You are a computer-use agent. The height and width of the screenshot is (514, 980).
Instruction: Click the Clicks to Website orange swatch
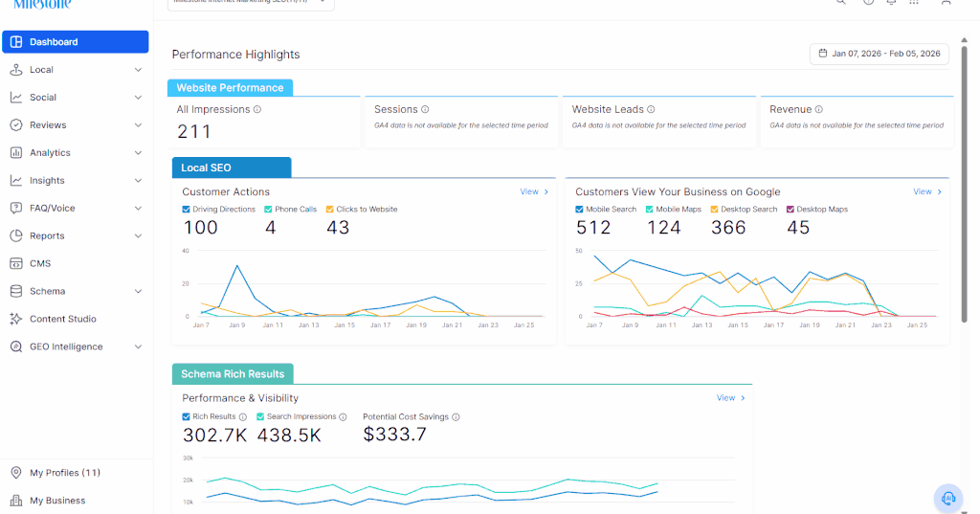(330, 210)
